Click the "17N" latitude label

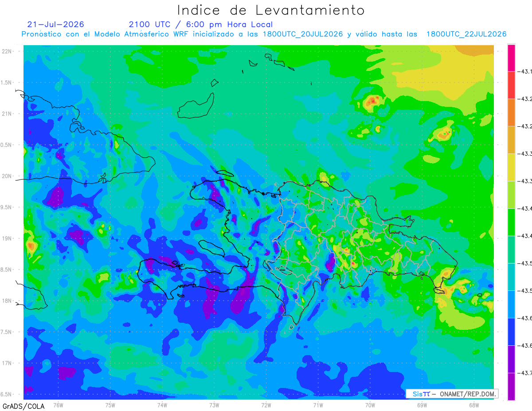(x=6, y=363)
